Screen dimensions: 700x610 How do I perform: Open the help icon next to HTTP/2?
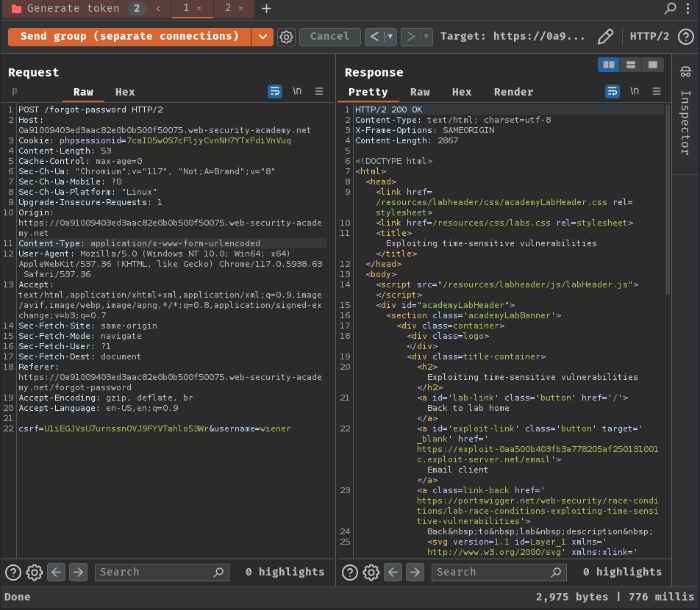686,37
